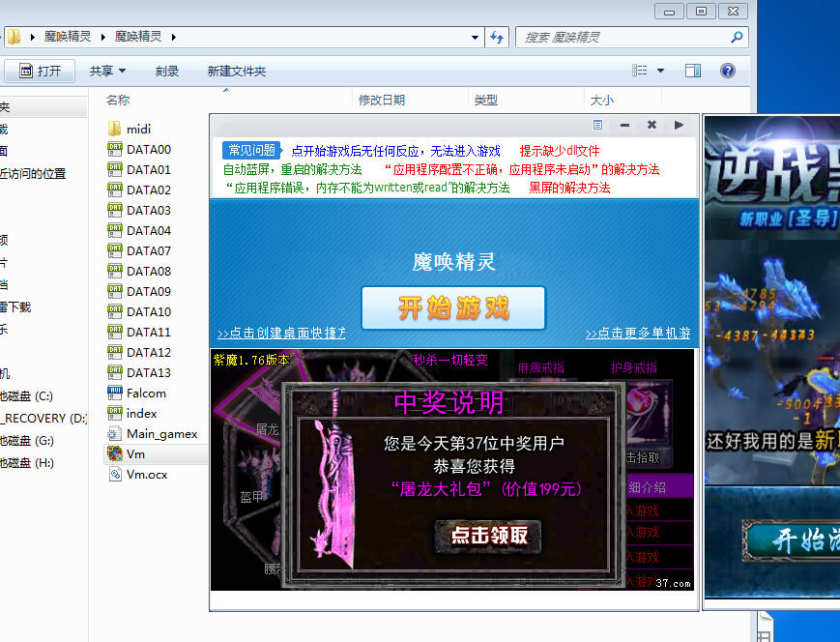Click the 打开 open toolbar button
The height and width of the screenshot is (642, 840).
click(40, 71)
